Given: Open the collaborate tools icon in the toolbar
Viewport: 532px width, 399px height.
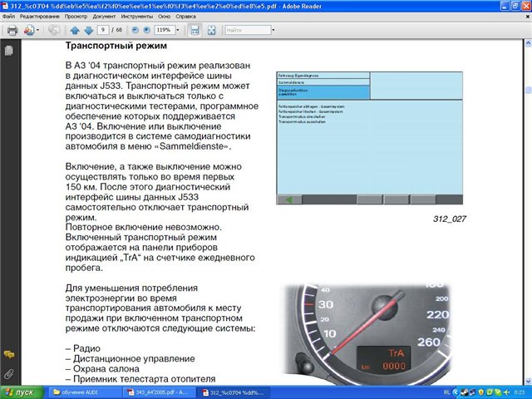Looking at the screenshot, I should pyautogui.click(x=29, y=30).
